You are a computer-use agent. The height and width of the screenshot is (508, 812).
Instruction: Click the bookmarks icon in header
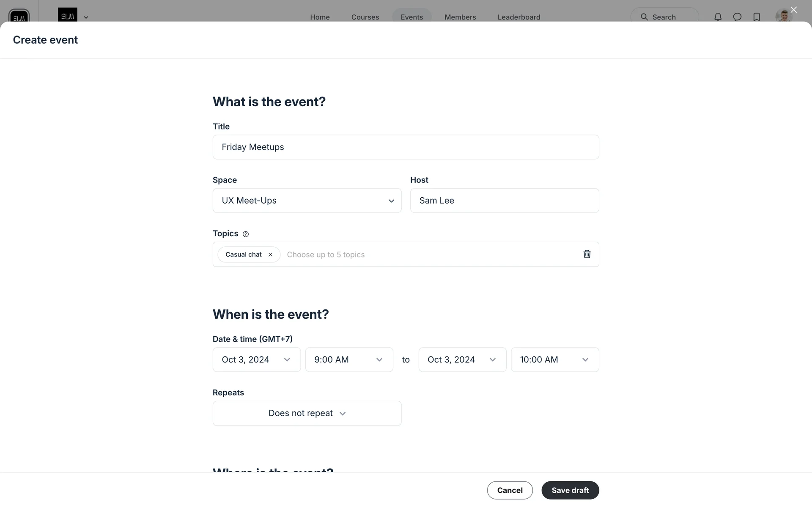pyautogui.click(x=757, y=17)
